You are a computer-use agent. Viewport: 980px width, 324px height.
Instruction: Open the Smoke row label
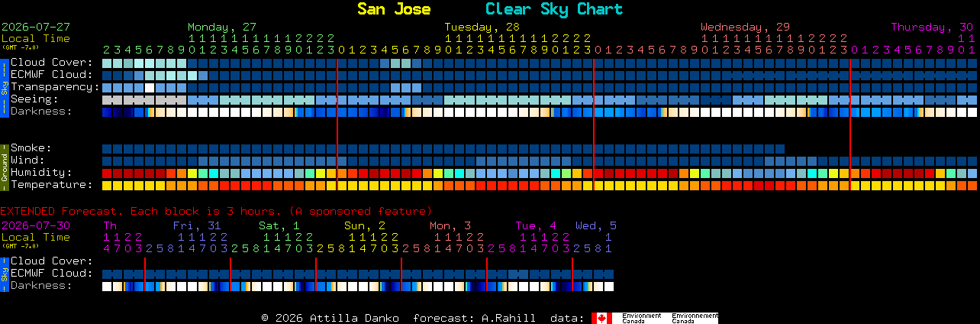click(31, 148)
